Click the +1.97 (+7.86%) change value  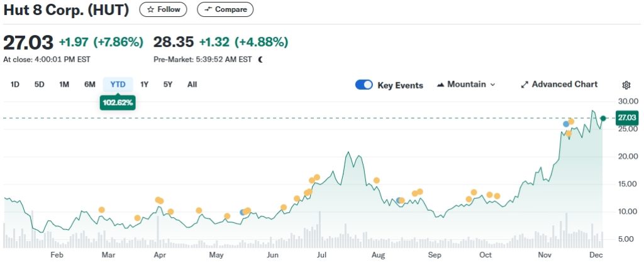[101, 42]
